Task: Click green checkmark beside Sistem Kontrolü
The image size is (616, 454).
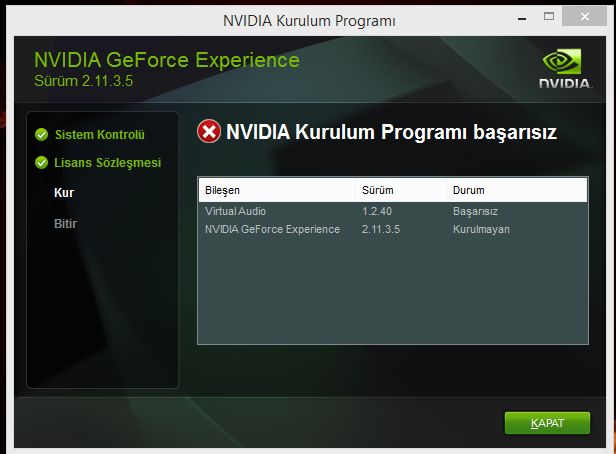Action: [41, 135]
